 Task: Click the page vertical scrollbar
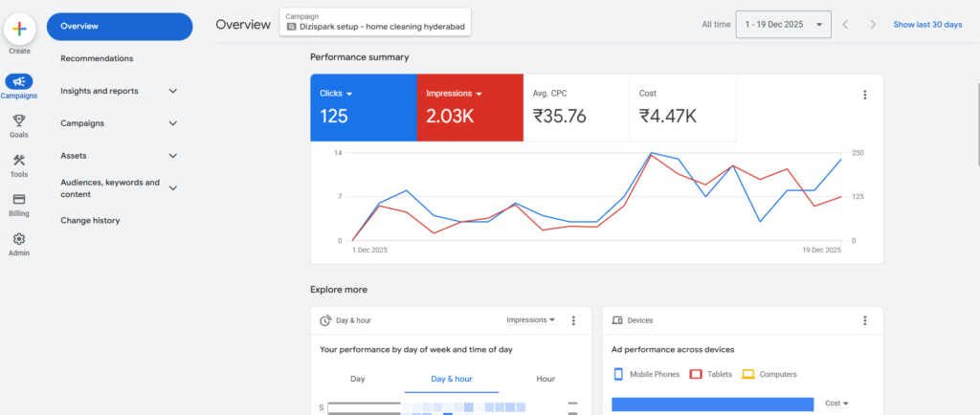(x=977, y=123)
